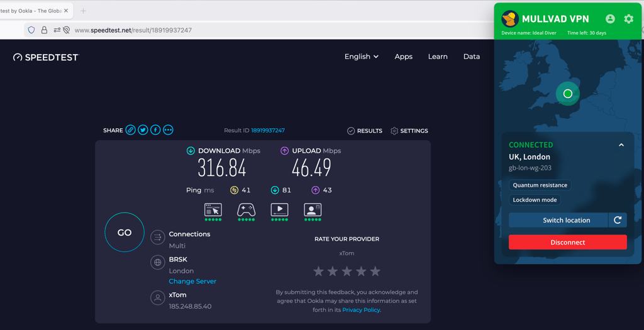
Task: Click the globe icon beside BRSK
Action: click(158, 262)
